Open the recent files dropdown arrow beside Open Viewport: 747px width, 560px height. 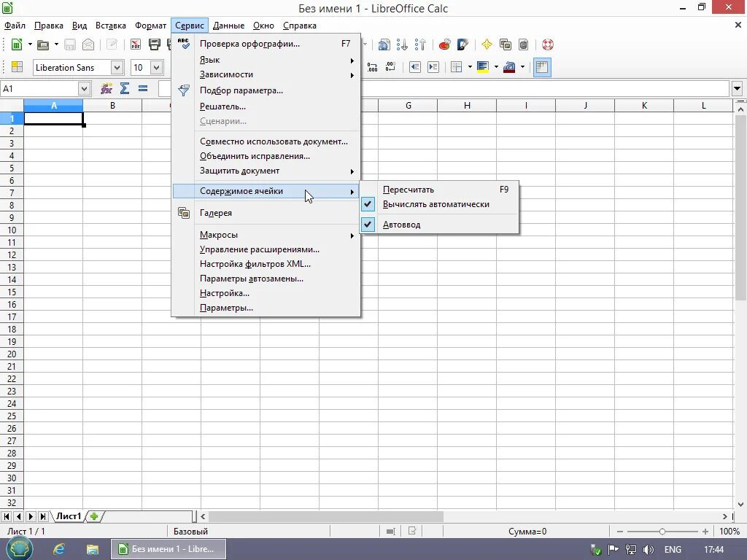tap(56, 44)
